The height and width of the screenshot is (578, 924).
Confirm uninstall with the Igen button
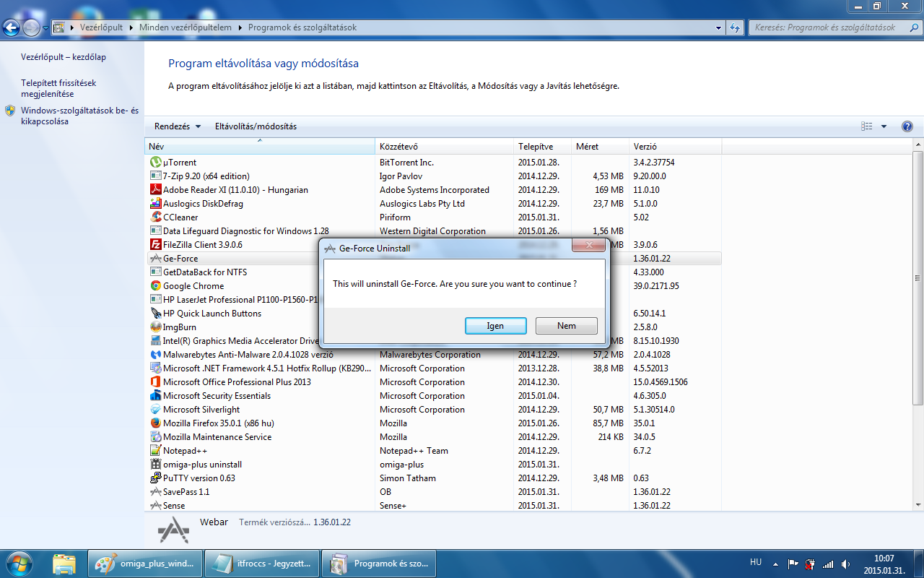tap(495, 326)
